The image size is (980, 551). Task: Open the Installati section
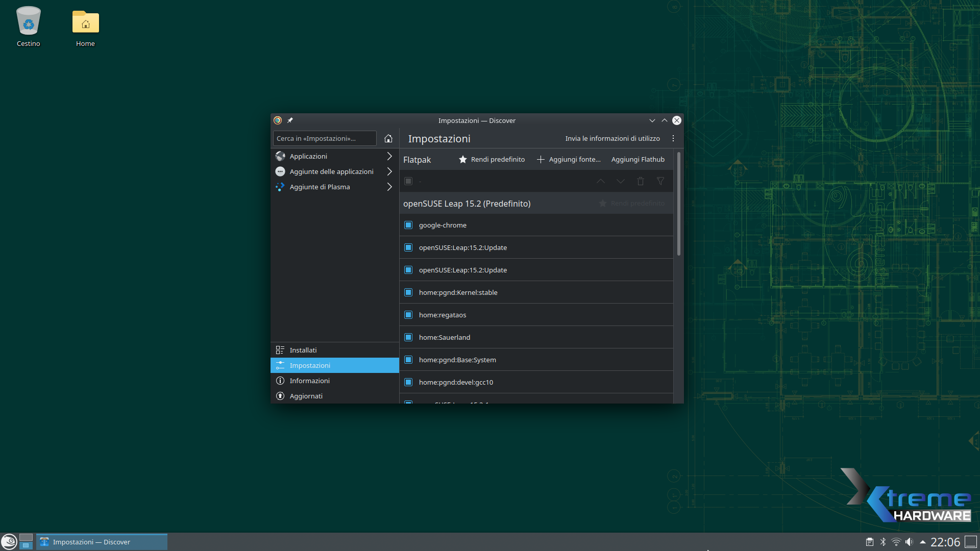[x=303, y=350]
